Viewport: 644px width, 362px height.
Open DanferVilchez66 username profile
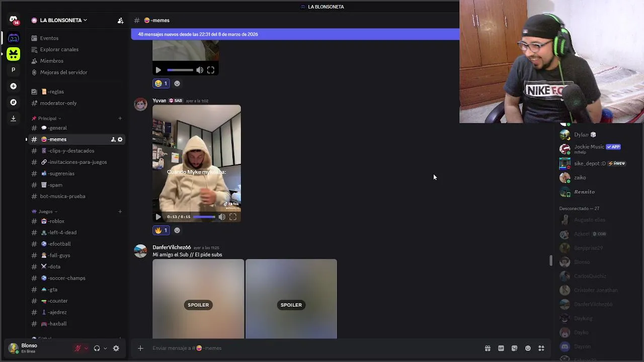coord(172,247)
